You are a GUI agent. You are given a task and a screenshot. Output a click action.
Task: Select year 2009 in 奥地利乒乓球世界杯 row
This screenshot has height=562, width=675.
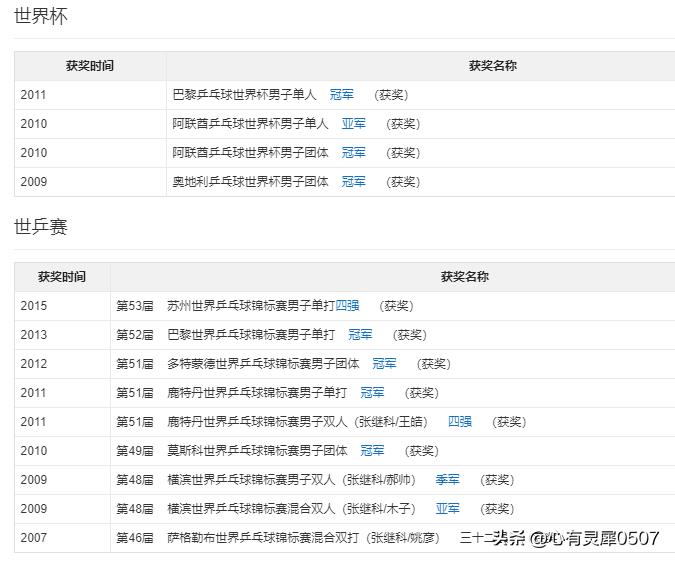pyautogui.click(x=34, y=182)
